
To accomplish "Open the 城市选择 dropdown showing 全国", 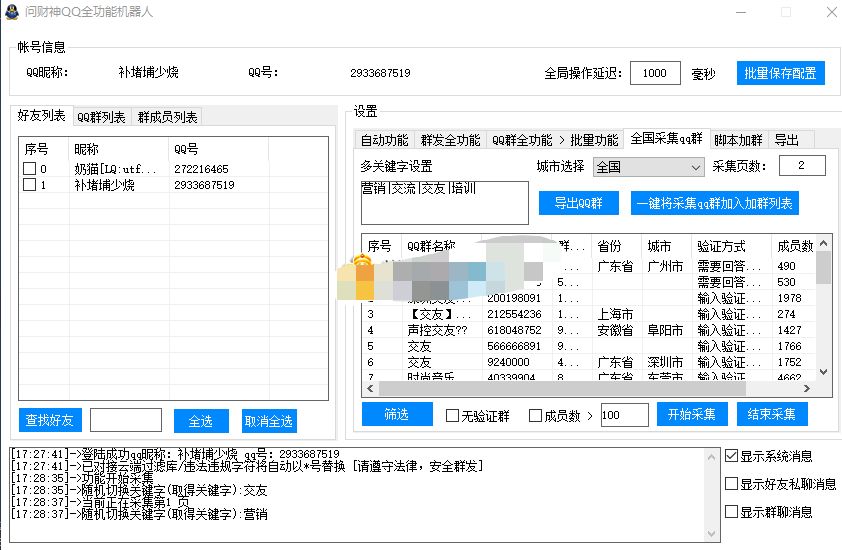I will 648,167.
